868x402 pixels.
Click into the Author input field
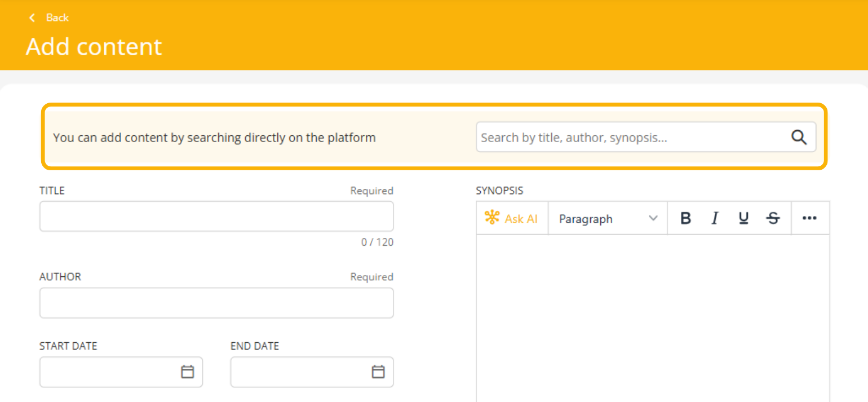pos(216,303)
